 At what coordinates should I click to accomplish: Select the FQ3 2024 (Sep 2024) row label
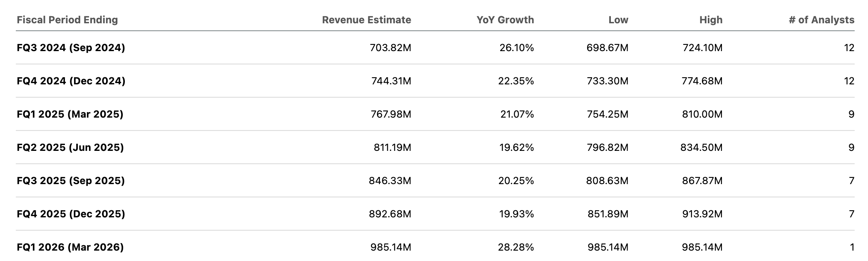click(x=71, y=48)
